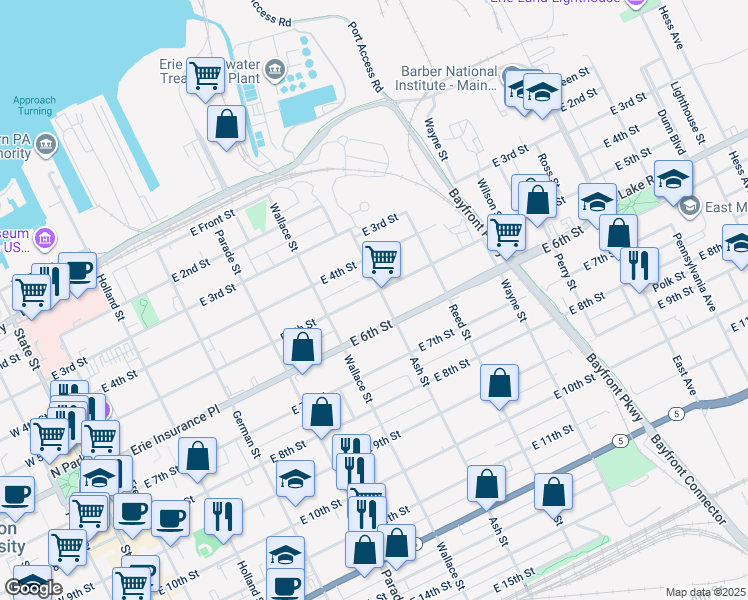This screenshot has width=748, height=600.
Task: Click the 'Port Access Rd' road label
Action: point(365,56)
